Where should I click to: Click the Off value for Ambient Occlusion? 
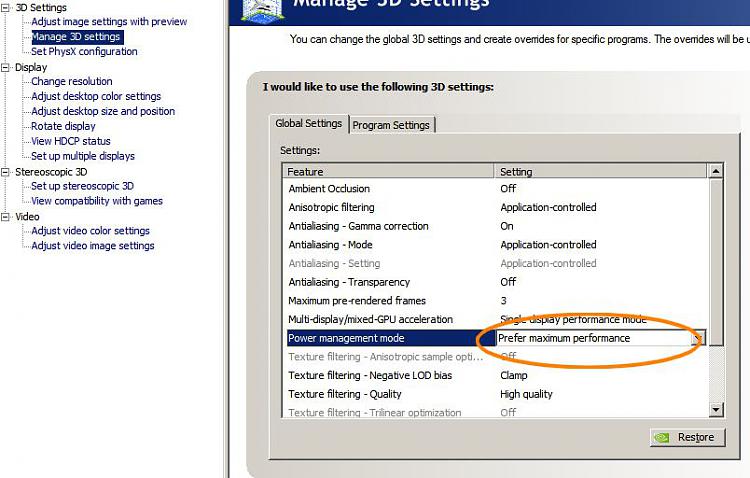point(508,189)
